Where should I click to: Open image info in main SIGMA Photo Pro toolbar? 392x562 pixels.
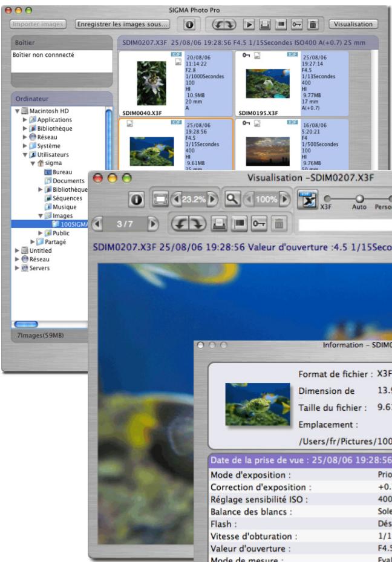(189, 24)
